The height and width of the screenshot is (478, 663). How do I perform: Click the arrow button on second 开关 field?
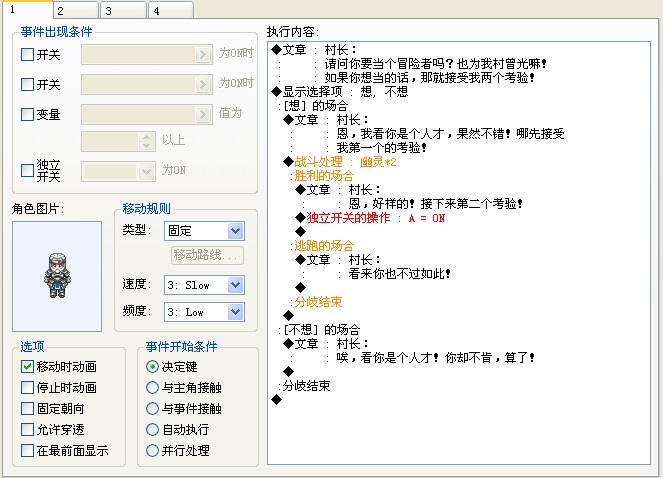(x=203, y=84)
